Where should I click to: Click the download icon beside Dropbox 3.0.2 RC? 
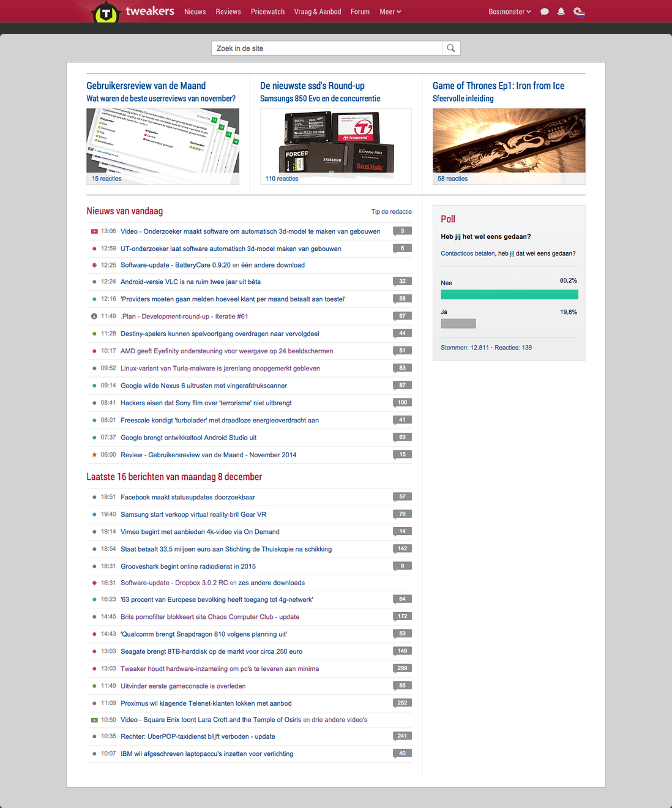94,583
